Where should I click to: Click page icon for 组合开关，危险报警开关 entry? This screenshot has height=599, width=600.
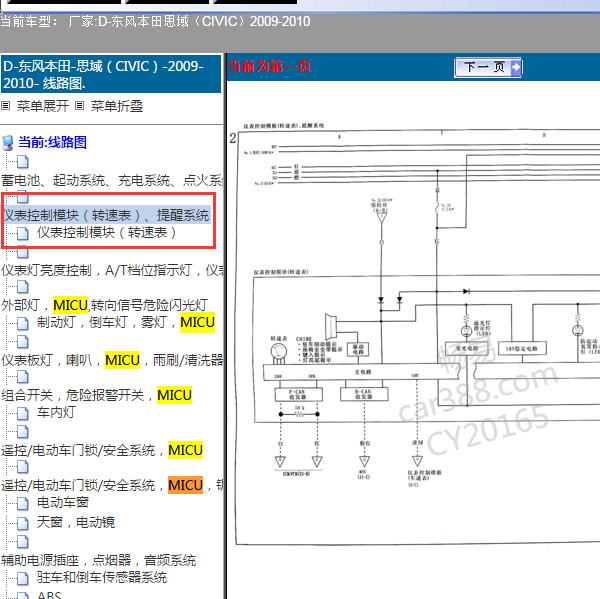[x=23, y=377]
